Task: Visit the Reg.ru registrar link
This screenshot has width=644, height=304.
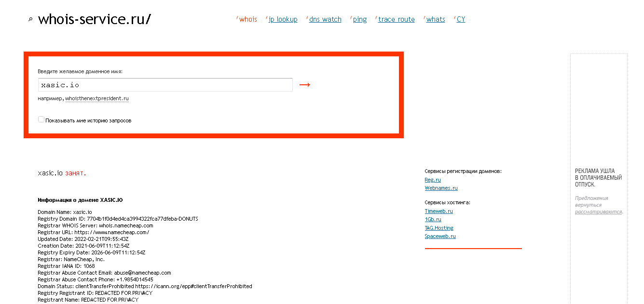Action: (433, 180)
